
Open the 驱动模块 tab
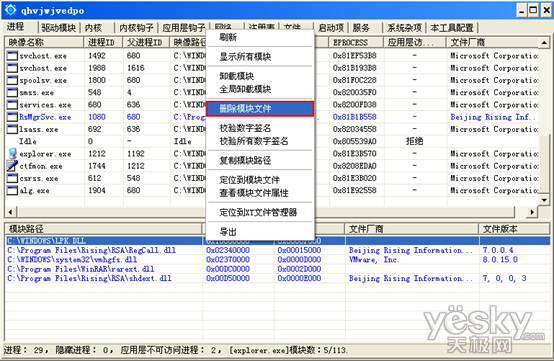(59, 28)
